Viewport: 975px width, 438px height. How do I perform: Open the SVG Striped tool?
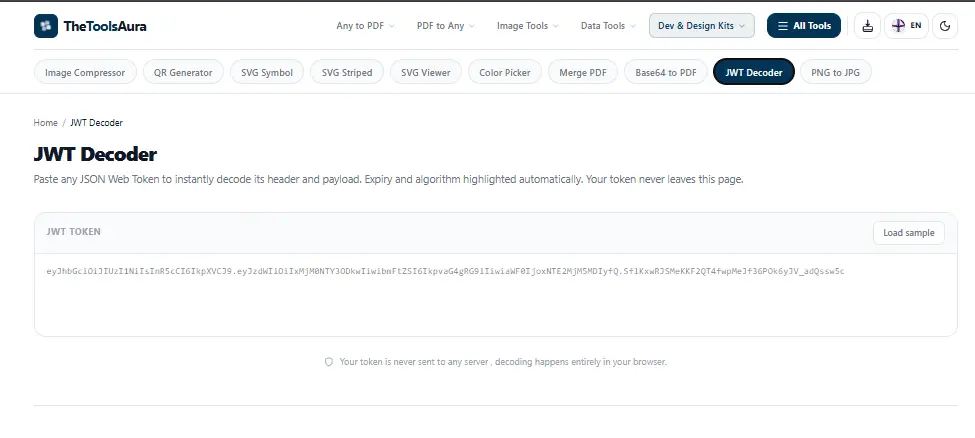347,72
